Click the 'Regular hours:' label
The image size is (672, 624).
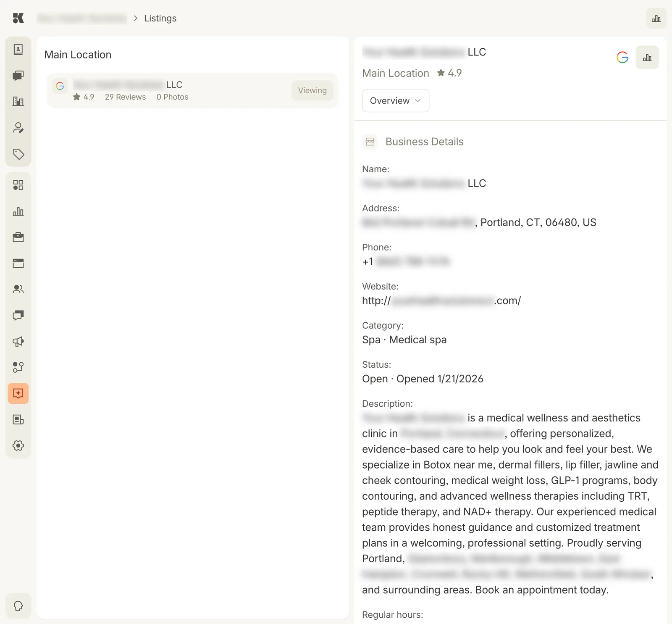point(393,615)
